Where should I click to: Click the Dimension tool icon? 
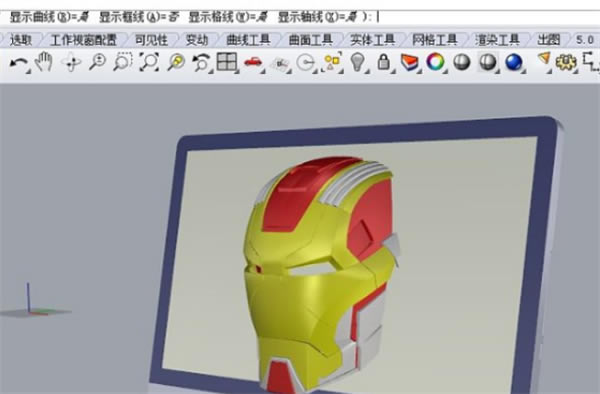tap(591, 62)
